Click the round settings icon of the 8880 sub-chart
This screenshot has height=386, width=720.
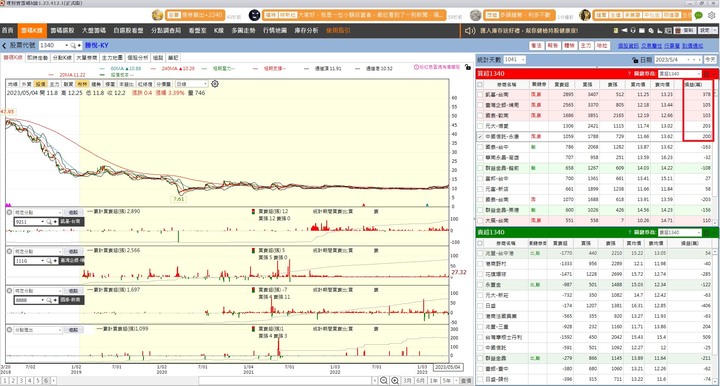9,291
